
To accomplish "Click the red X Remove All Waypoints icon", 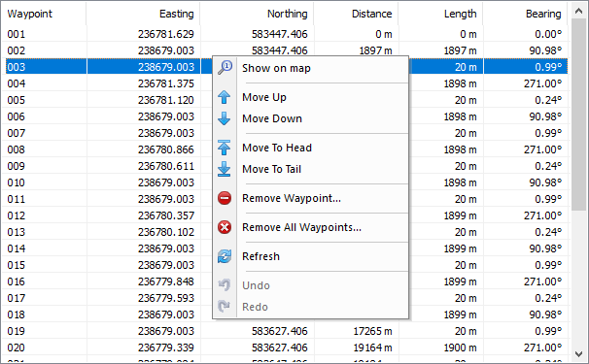I will (225, 227).
